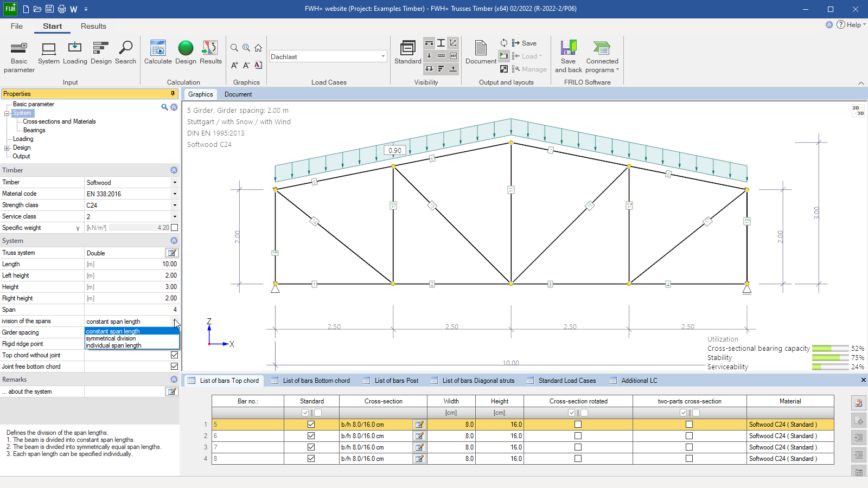Switch to the Results ribbon tab

click(93, 26)
